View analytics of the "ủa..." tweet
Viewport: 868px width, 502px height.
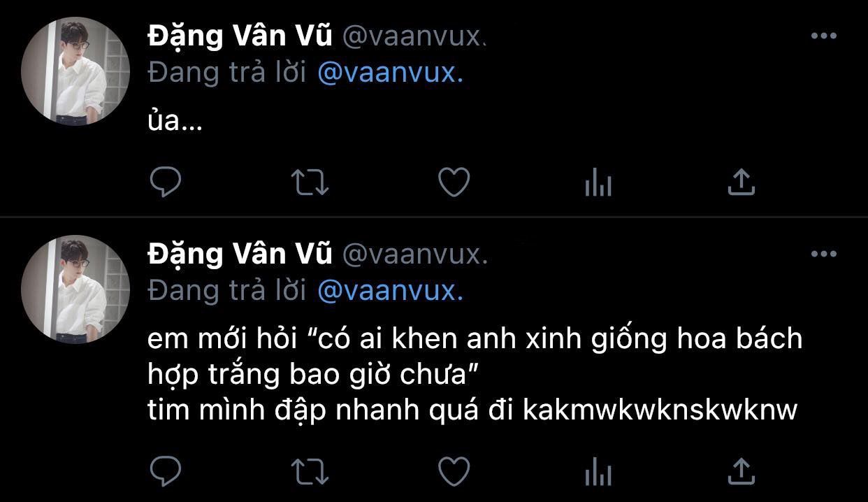coord(598,184)
